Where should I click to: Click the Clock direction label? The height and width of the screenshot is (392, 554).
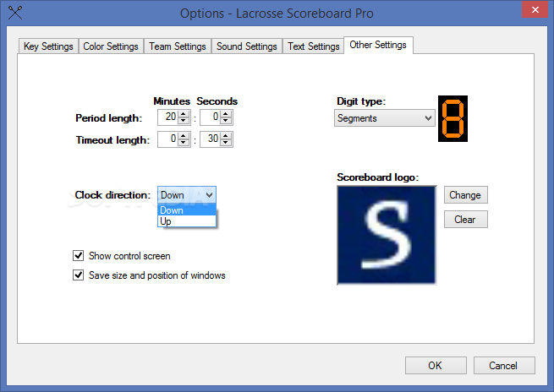[112, 195]
